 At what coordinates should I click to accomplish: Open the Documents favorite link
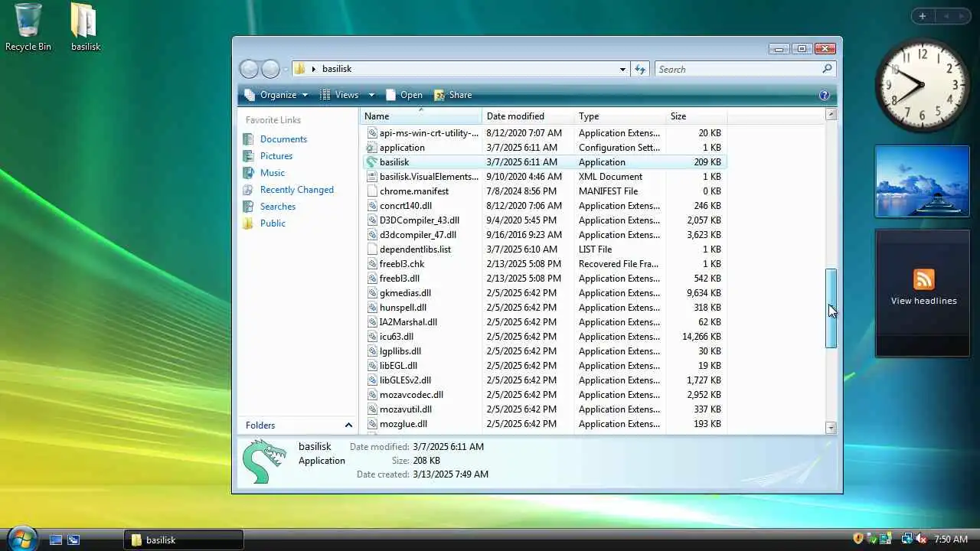click(x=283, y=139)
